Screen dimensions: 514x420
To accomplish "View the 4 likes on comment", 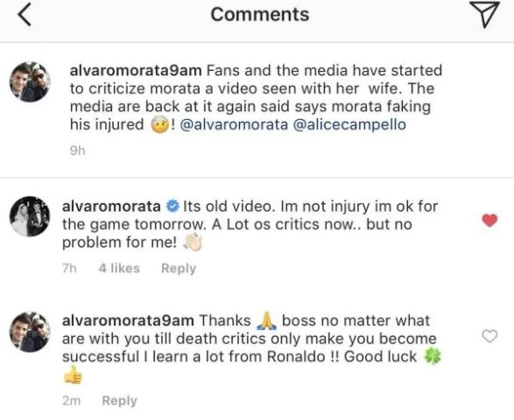I will [119, 268].
